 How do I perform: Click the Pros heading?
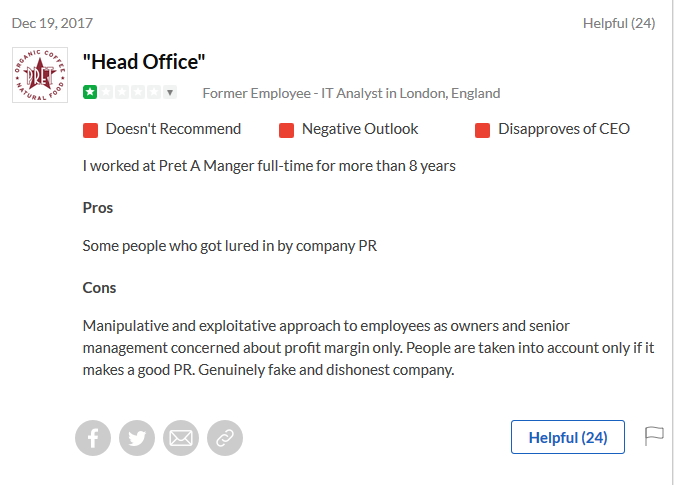pyautogui.click(x=98, y=208)
